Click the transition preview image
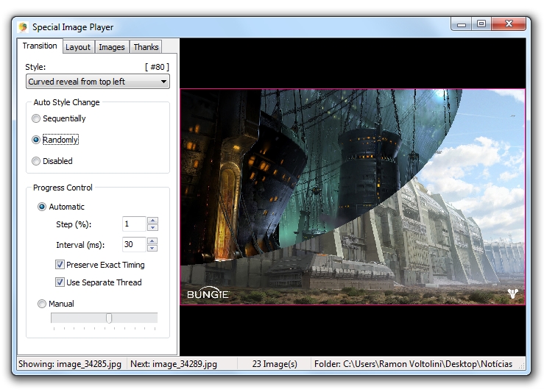This screenshot has height=392, width=544. pos(353,197)
